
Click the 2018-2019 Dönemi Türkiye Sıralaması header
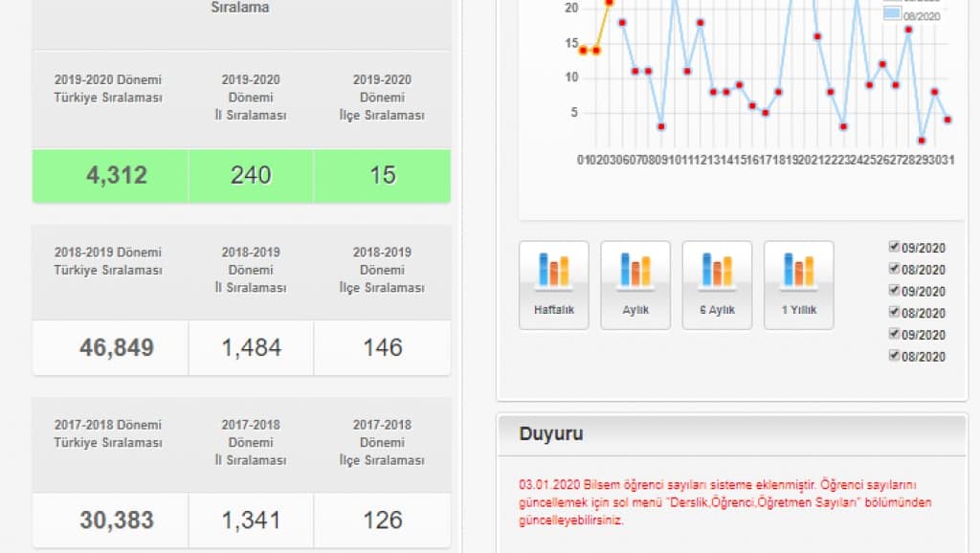(x=108, y=261)
